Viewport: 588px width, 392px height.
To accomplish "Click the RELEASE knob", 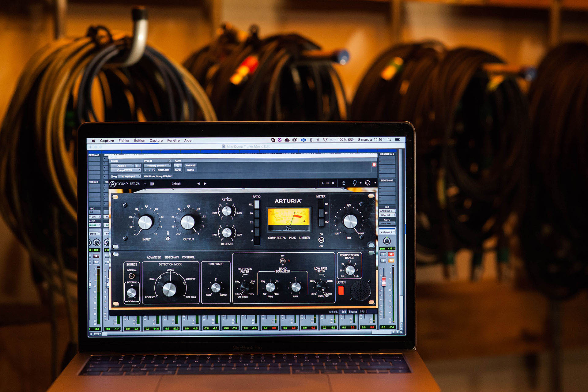I will (x=227, y=233).
